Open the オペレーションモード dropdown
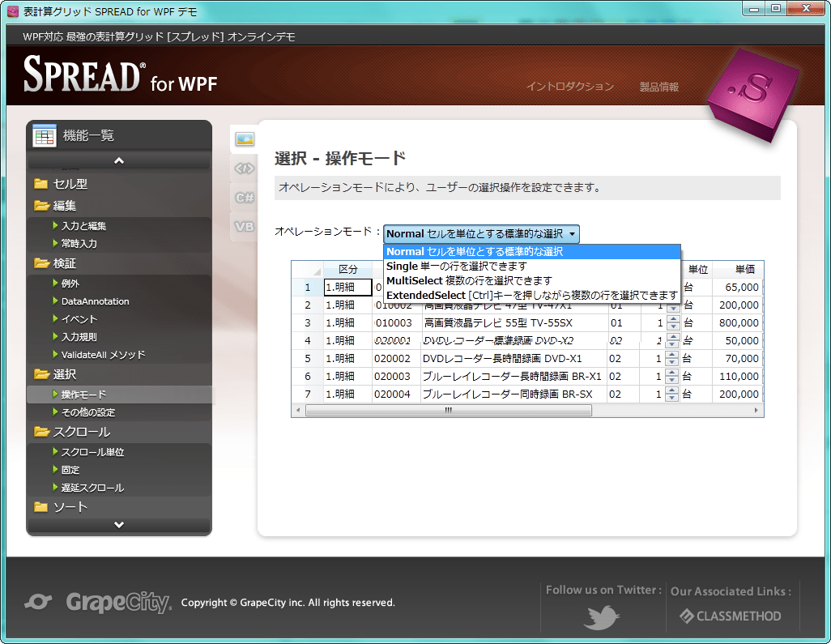 click(573, 233)
